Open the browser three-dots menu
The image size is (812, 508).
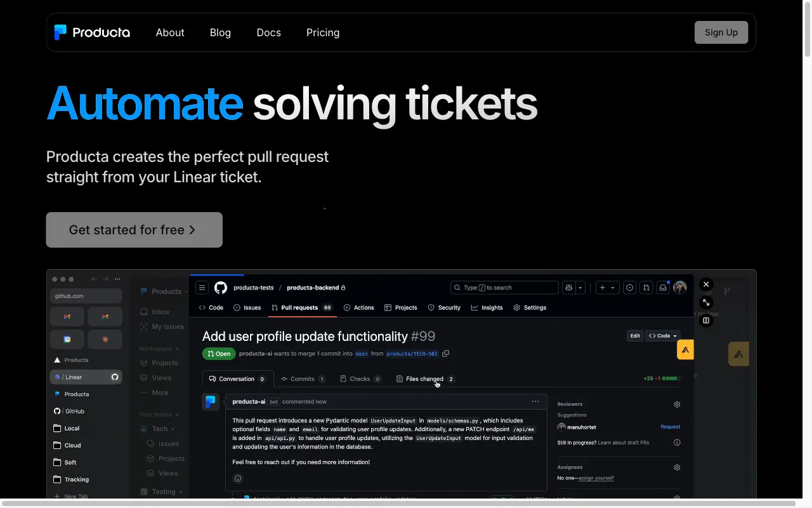(x=117, y=279)
